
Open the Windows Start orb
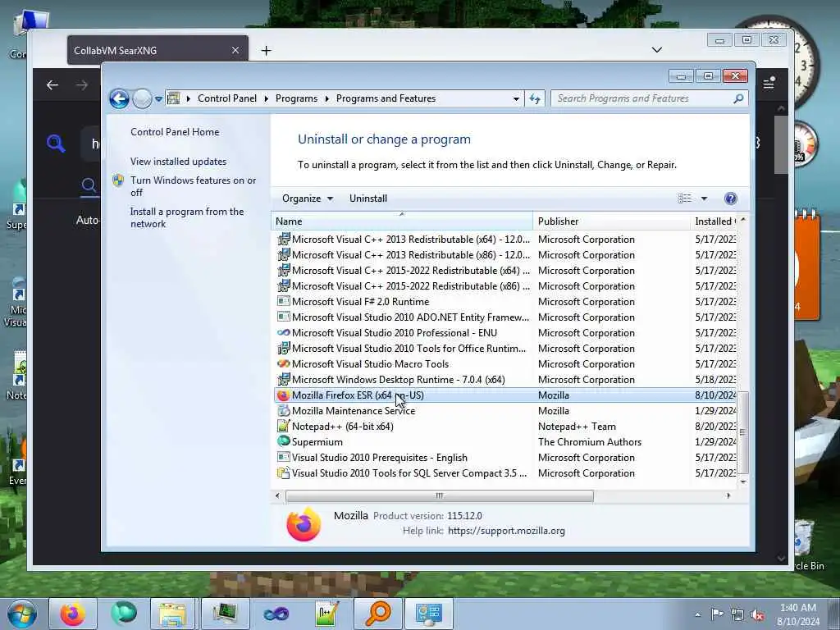22,614
